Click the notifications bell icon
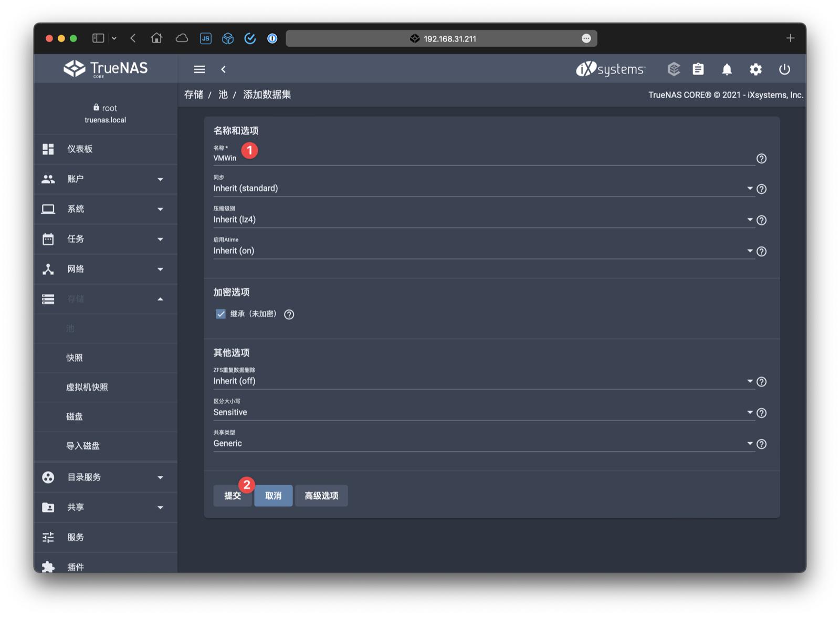The width and height of the screenshot is (840, 617). (727, 69)
